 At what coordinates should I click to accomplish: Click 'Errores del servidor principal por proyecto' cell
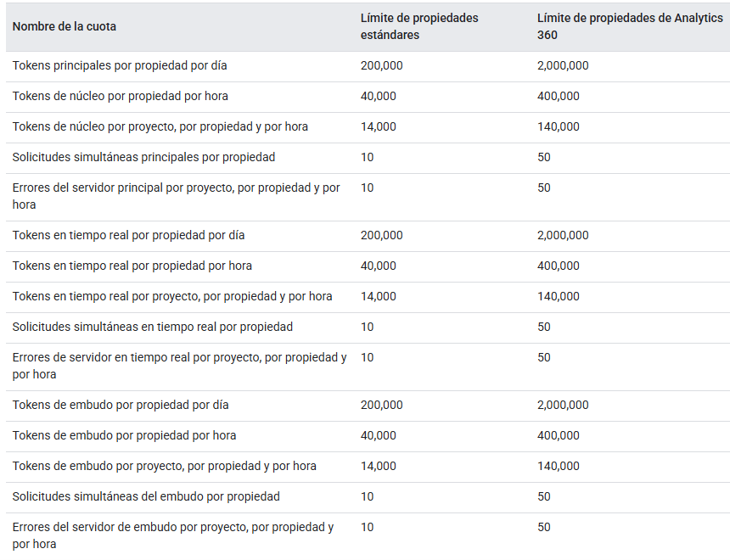click(176, 195)
